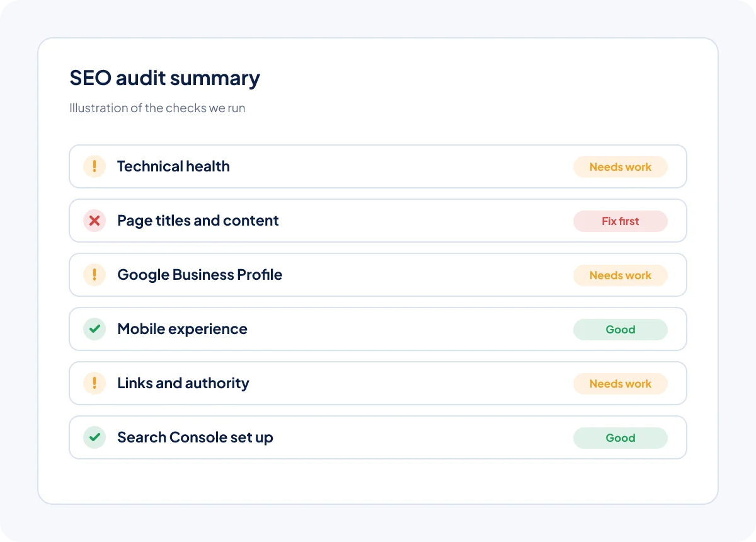Click the warning icon beside Technical health

94,166
